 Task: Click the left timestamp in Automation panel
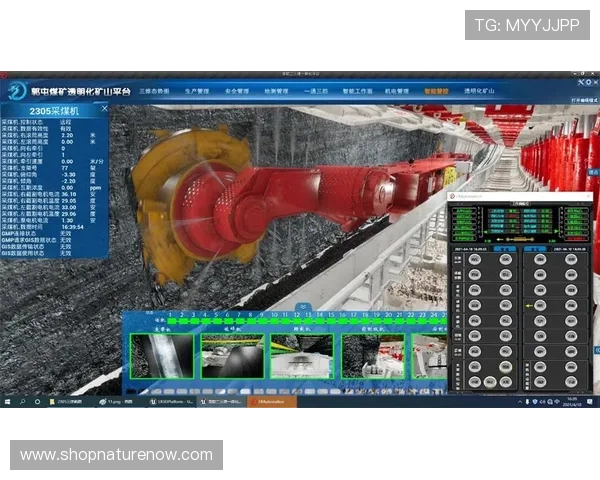471,249
